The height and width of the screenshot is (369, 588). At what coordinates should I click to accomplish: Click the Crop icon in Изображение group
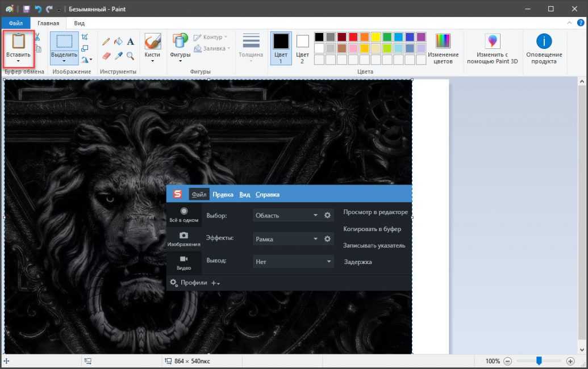[x=85, y=37]
